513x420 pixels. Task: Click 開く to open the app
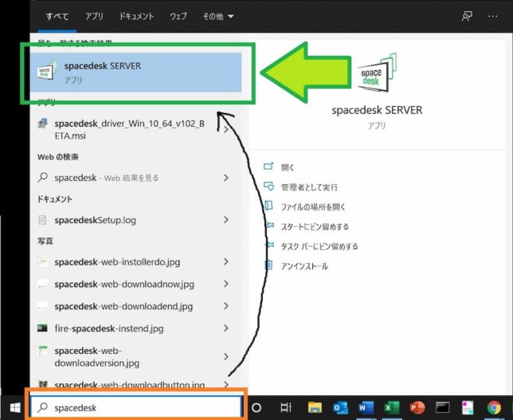pyautogui.click(x=288, y=167)
